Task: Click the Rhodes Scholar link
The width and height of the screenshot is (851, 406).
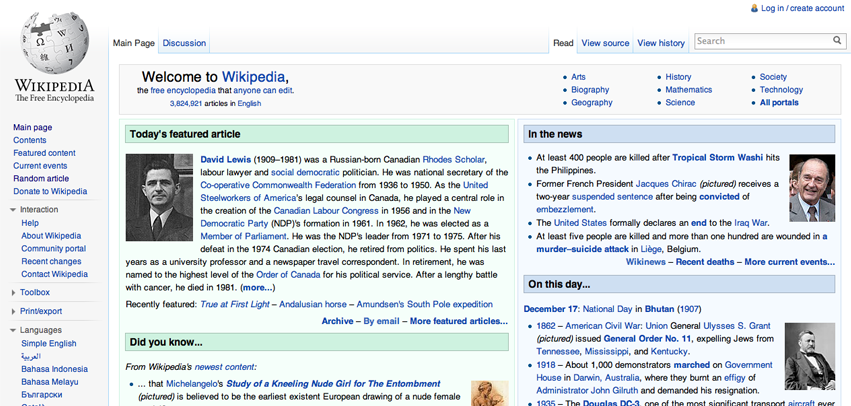Action: [454, 160]
